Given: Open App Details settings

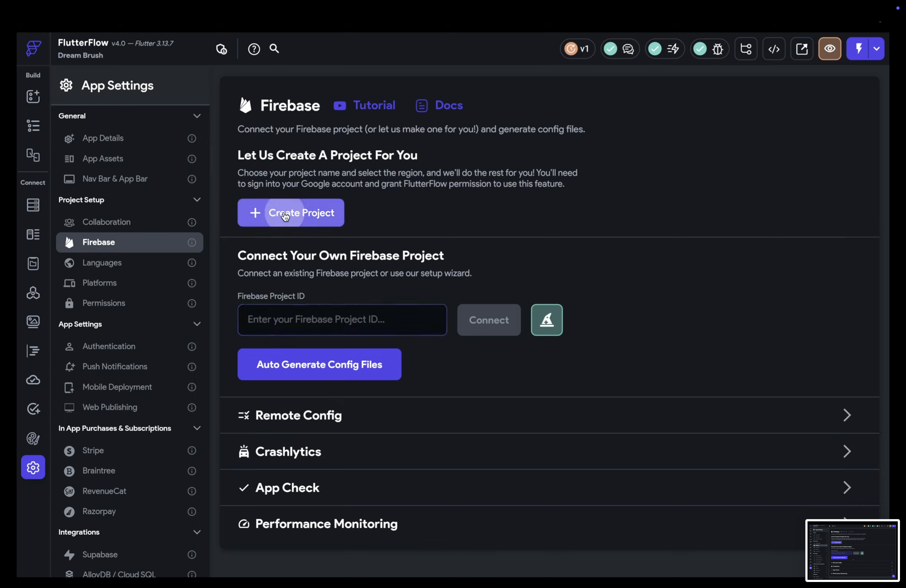Looking at the screenshot, I should [x=129, y=138].
